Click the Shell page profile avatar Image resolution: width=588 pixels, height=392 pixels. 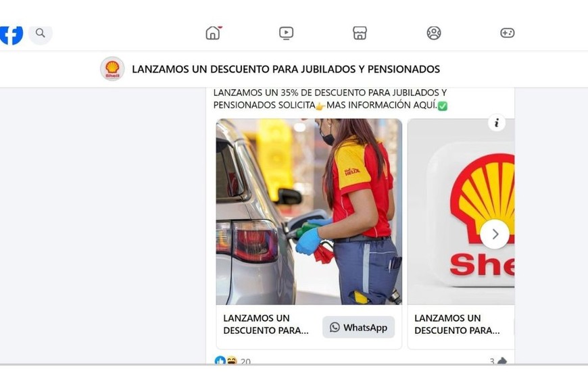tap(112, 69)
